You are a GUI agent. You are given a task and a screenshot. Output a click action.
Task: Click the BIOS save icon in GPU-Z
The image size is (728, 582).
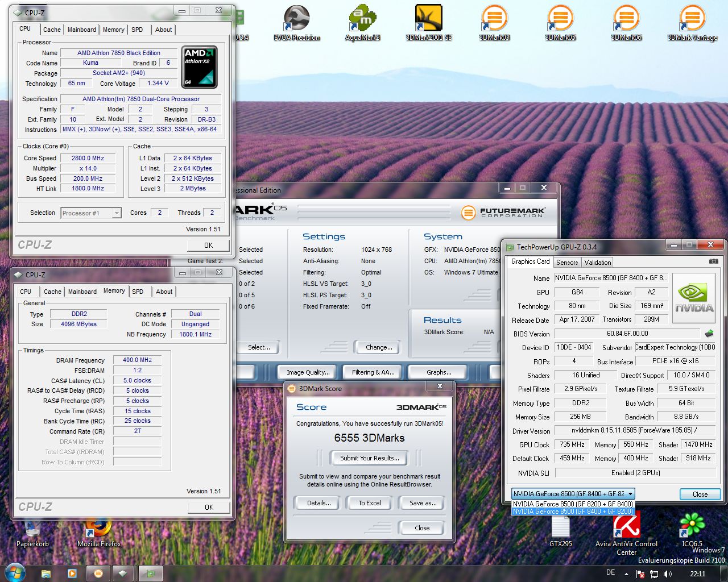click(x=709, y=334)
